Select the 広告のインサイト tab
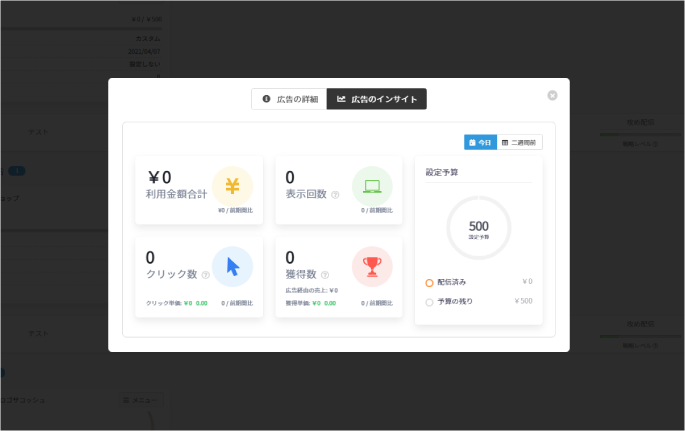 point(377,99)
